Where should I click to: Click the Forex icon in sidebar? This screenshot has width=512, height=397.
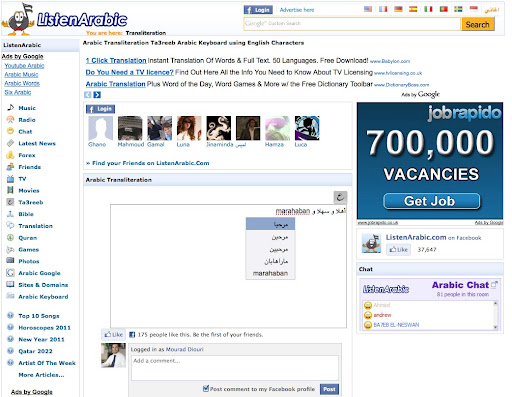pos(11,155)
